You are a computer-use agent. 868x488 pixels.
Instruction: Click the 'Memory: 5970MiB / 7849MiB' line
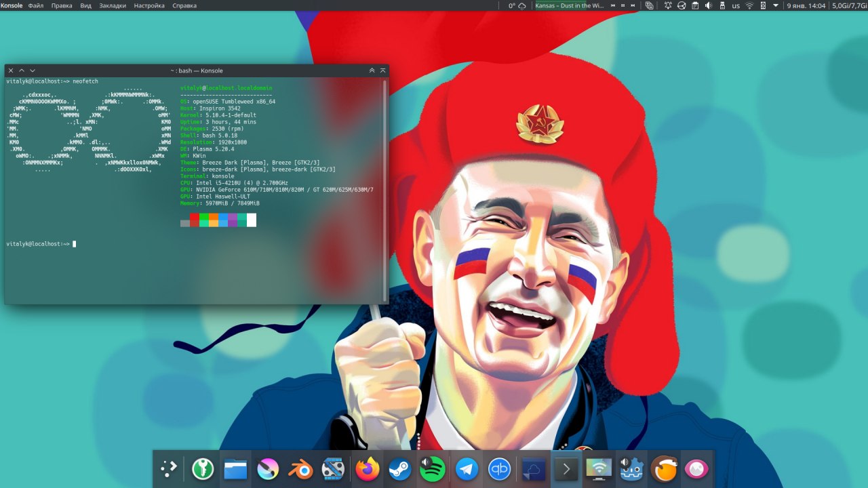pyautogui.click(x=220, y=203)
